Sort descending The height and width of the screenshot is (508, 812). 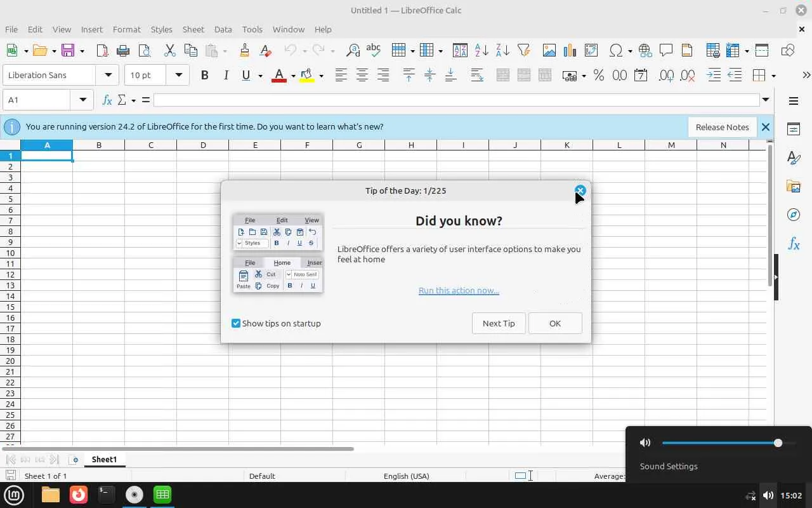502,51
